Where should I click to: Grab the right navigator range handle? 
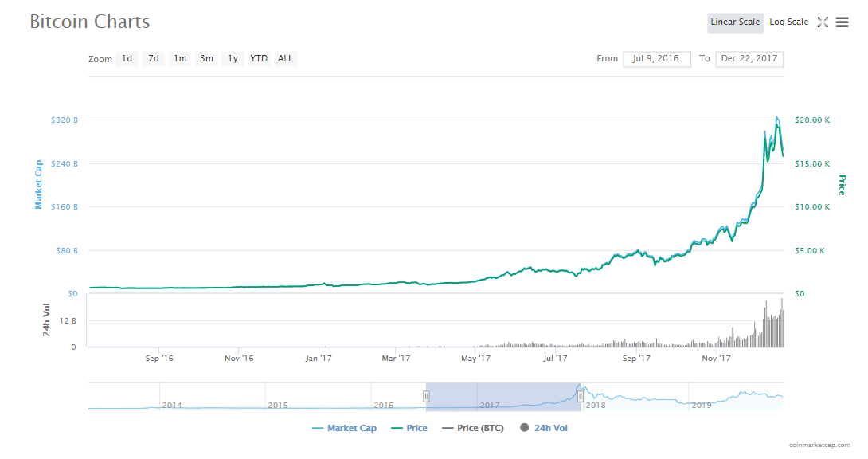pos(581,396)
